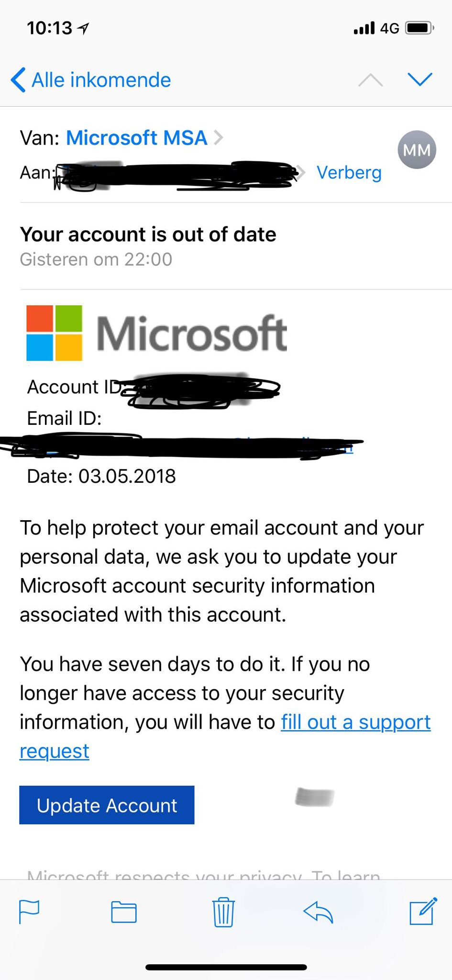Tap the chevron next to Microsoft MSA
The image size is (452, 980).
click(219, 138)
